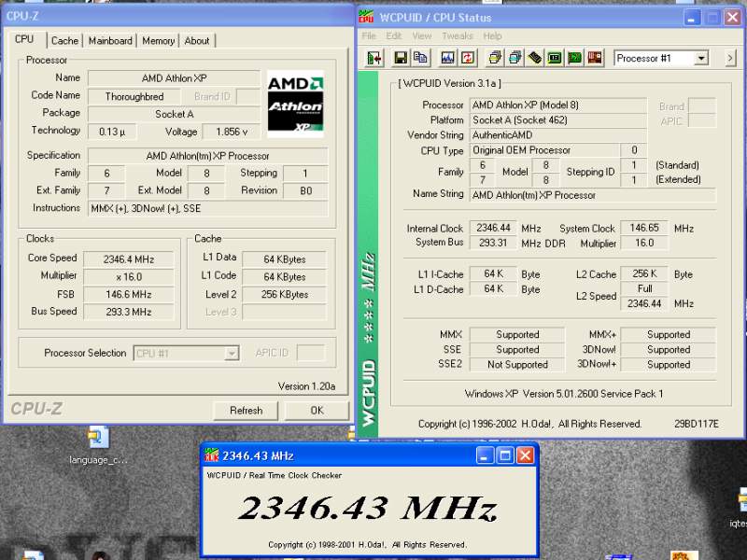Click the toolbar overflow chevron in WCPUID
The height and width of the screenshot is (560, 747).
point(730,58)
